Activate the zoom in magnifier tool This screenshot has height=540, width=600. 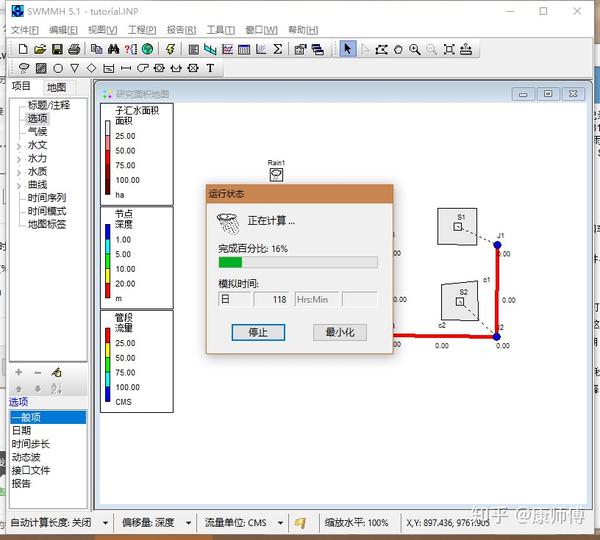pos(415,49)
